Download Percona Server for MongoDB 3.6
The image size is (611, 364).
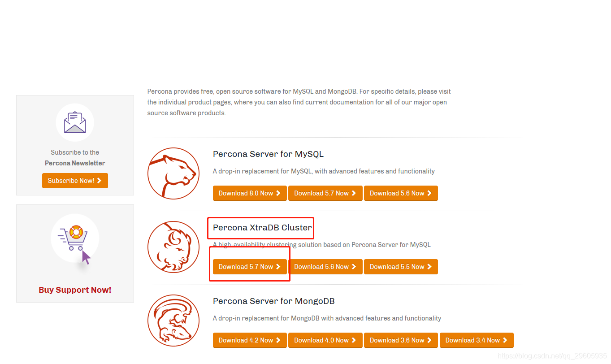401,340
